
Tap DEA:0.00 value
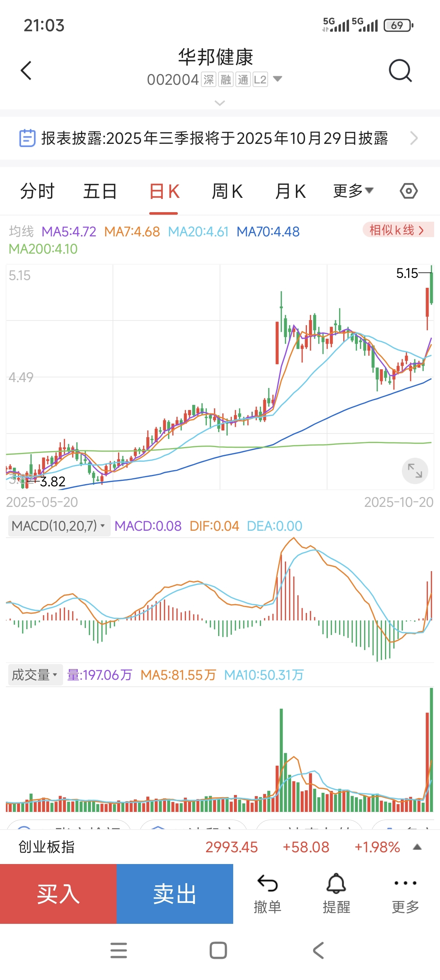(x=274, y=526)
